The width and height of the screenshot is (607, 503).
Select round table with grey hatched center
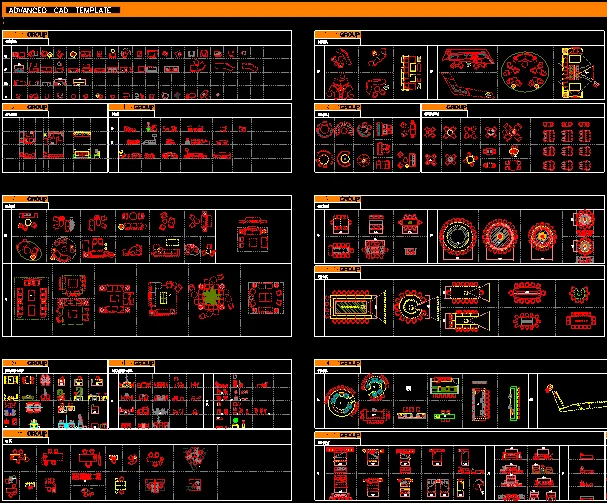click(499, 236)
